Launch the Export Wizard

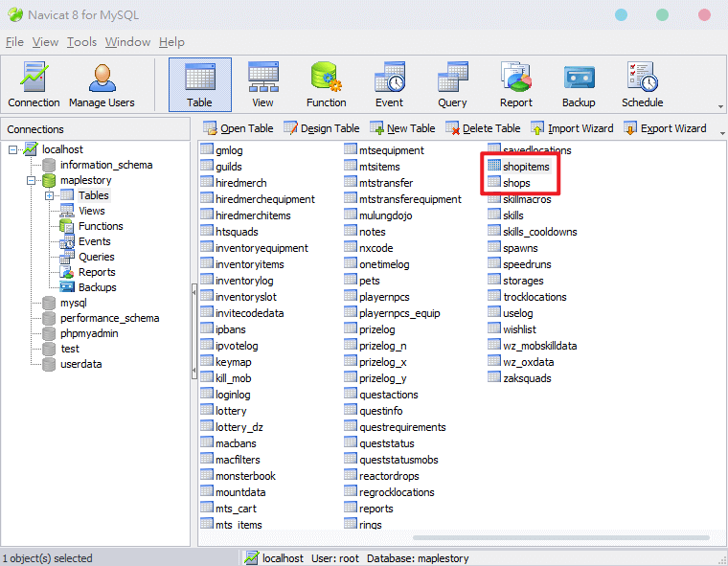(x=666, y=128)
